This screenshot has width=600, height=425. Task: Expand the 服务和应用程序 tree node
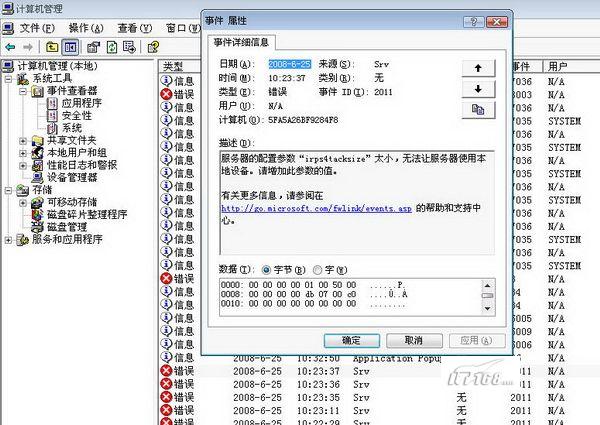pos(9,240)
